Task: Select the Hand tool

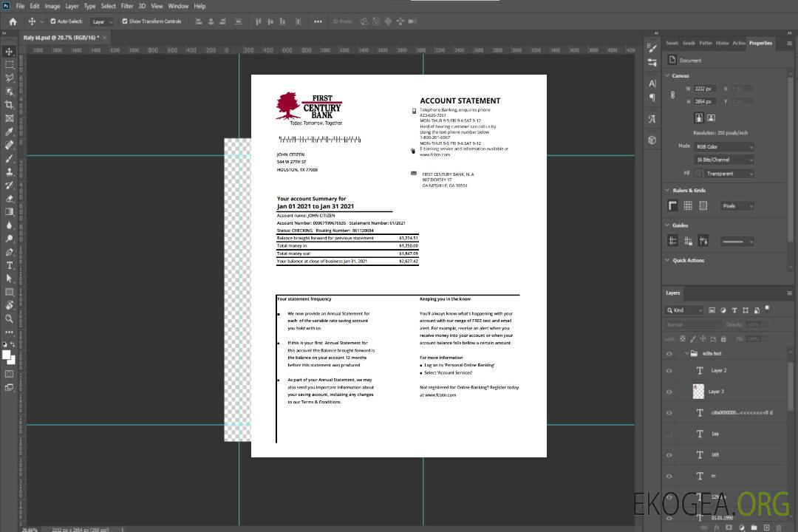Action: pyautogui.click(x=9, y=305)
